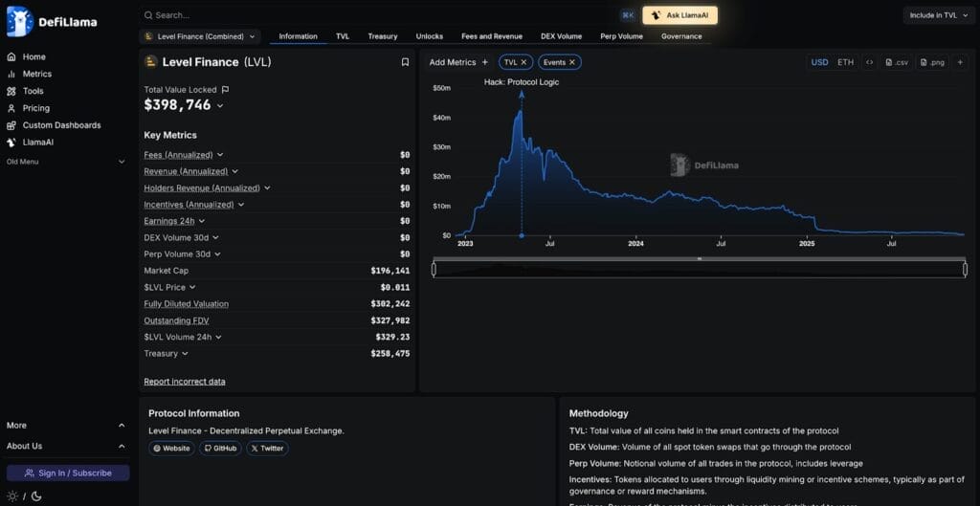Image resolution: width=980 pixels, height=506 pixels.
Task: Click the flag icon beside Total Value Locked
Action: point(225,90)
